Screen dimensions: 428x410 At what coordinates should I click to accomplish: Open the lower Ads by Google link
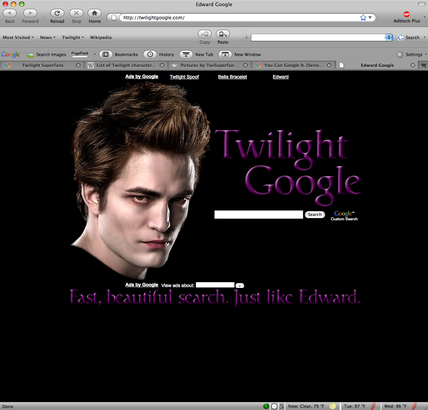142,285
